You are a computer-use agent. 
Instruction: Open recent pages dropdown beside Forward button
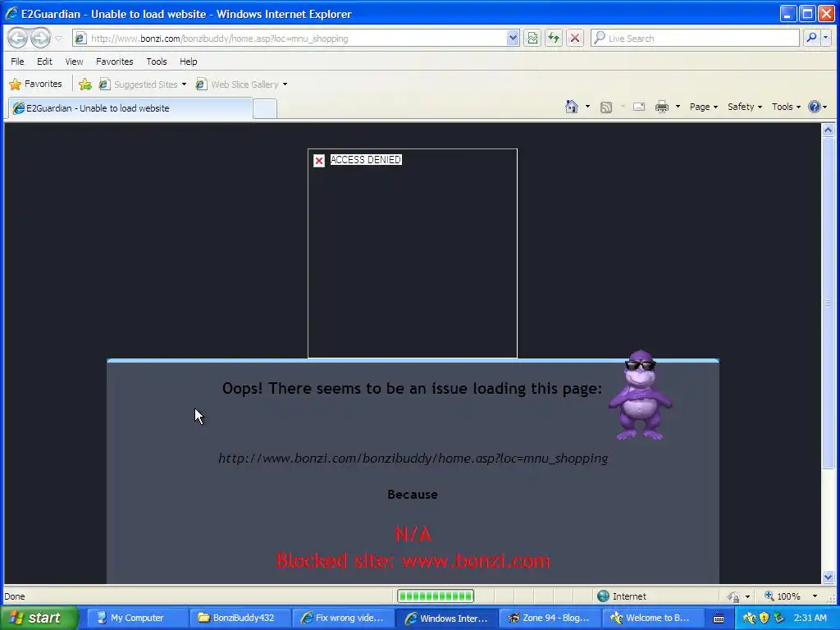tap(59, 39)
